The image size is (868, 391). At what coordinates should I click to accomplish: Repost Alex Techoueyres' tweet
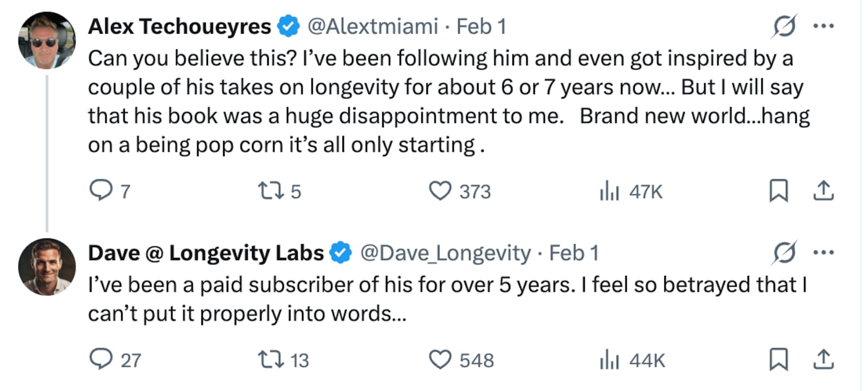pyautogui.click(x=268, y=191)
